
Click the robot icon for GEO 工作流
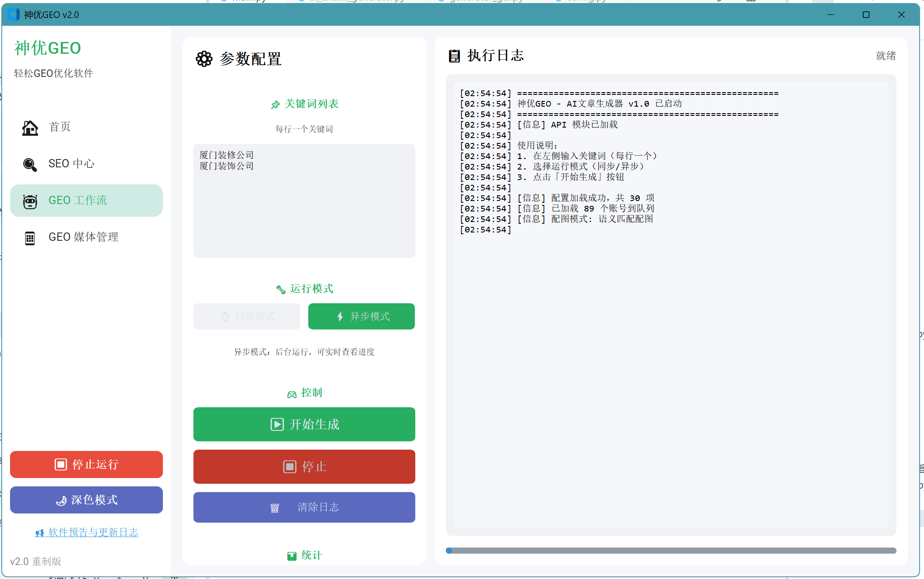[x=30, y=201]
